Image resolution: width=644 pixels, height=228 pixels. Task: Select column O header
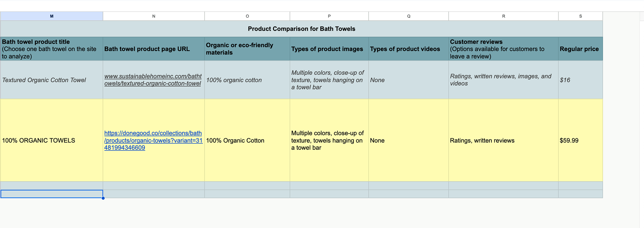click(x=247, y=16)
